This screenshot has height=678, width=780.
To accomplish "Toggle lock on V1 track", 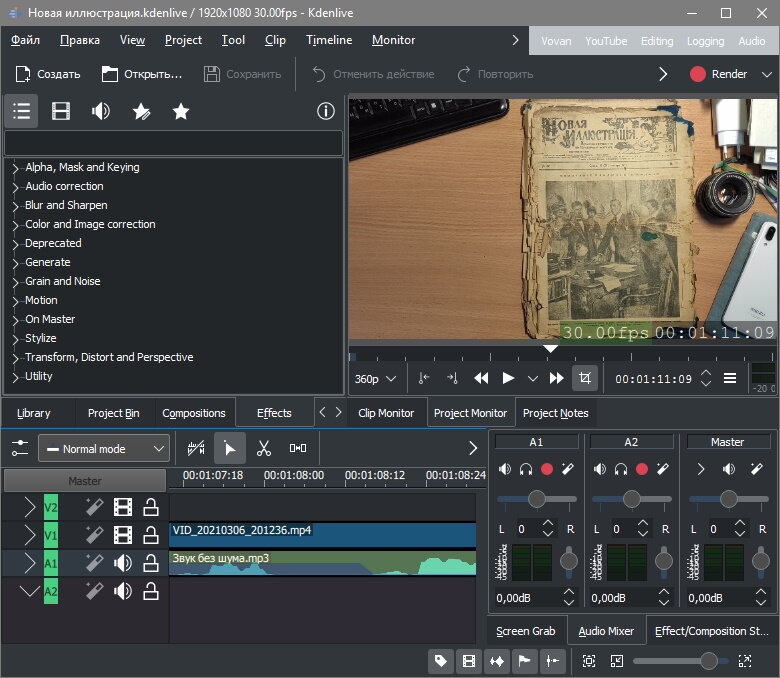I will pos(150,535).
